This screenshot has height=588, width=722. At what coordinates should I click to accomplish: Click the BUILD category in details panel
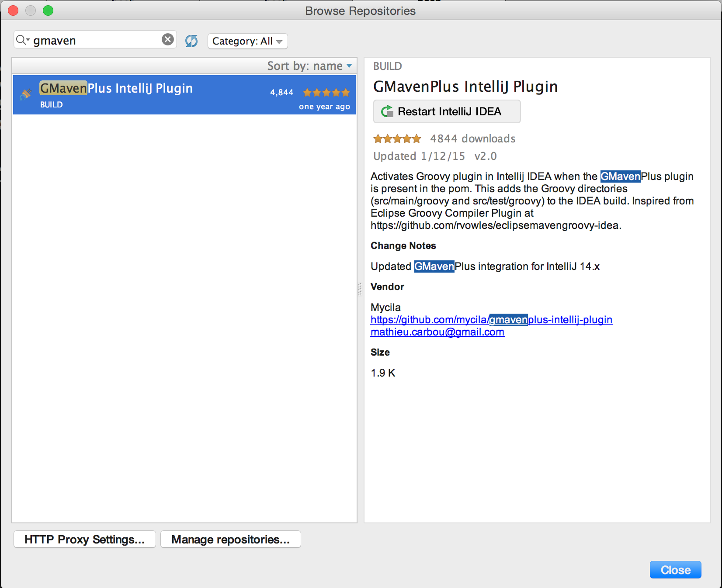[x=388, y=66]
